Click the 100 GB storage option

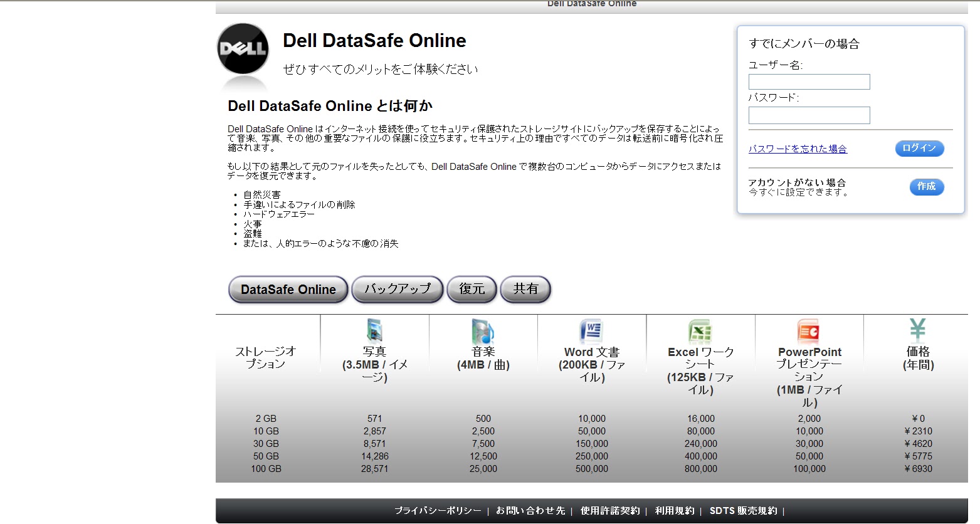click(x=266, y=469)
